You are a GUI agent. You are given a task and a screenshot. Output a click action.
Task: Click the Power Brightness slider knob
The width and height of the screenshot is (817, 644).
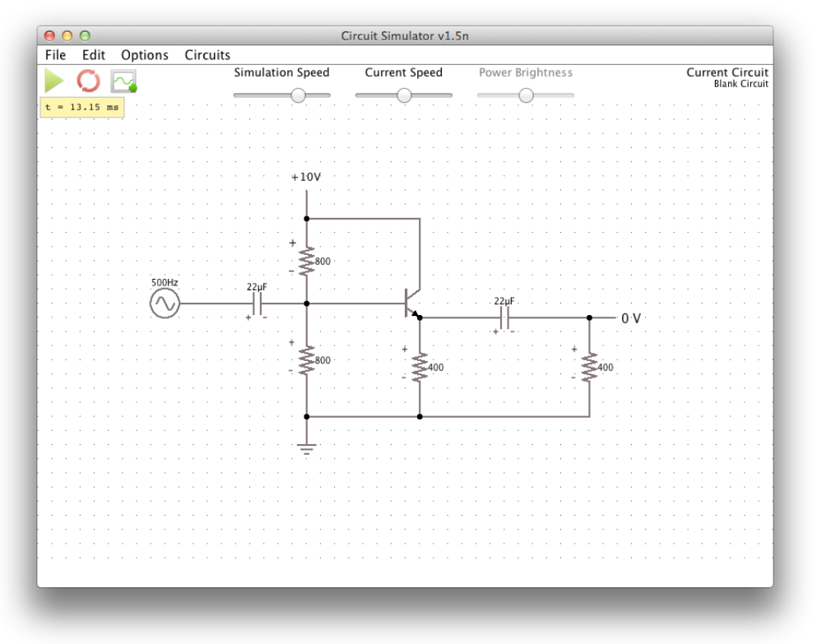(527, 95)
